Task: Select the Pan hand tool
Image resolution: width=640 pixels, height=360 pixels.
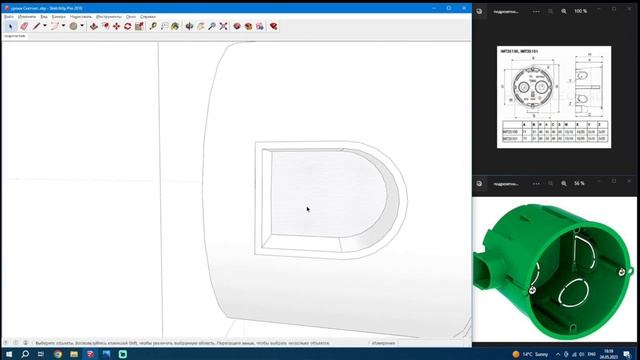Action: [200, 27]
